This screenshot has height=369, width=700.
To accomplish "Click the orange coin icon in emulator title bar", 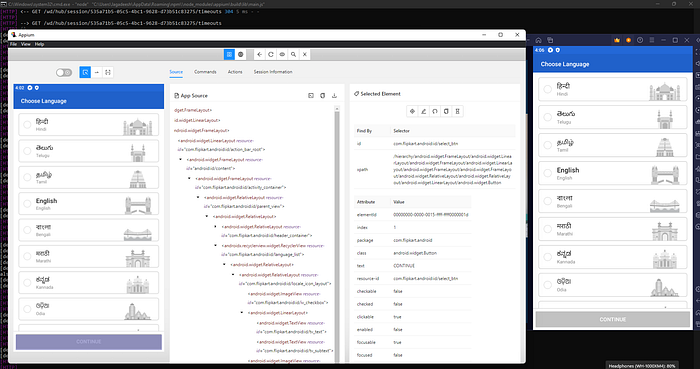I will (629, 40).
